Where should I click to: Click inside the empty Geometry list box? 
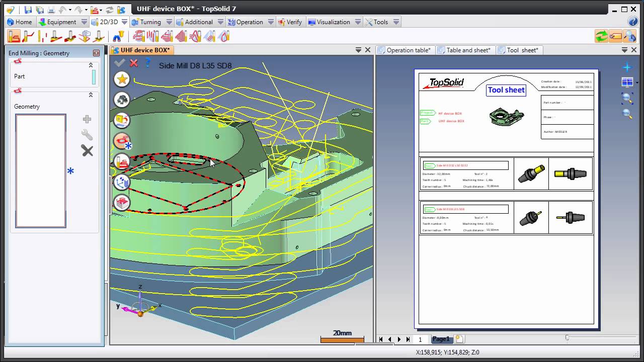pyautogui.click(x=40, y=171)
